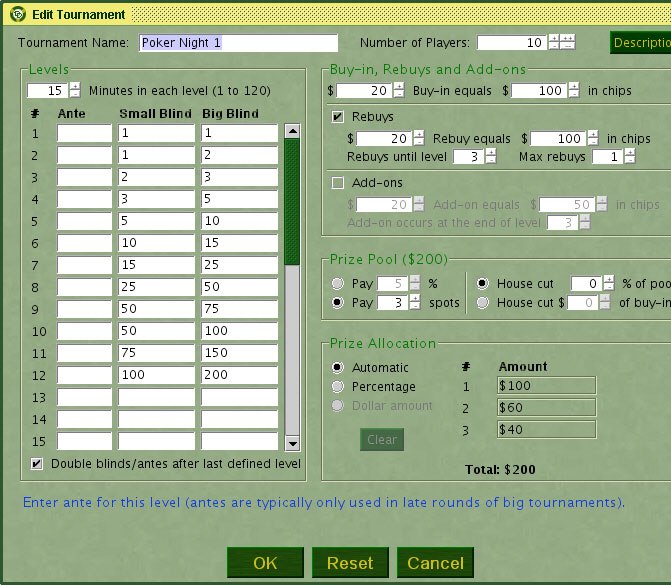Open the Description button
Viewport: 671px width, 585px height.
point(640,43)
